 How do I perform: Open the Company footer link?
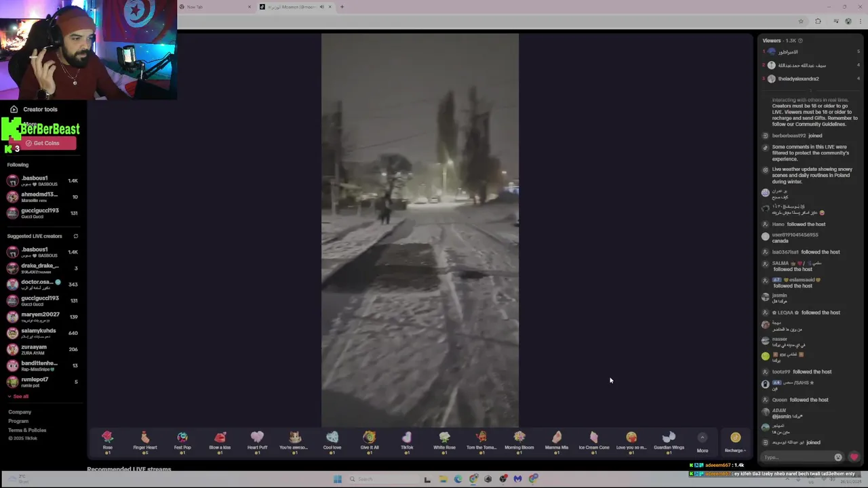[20, 412]
